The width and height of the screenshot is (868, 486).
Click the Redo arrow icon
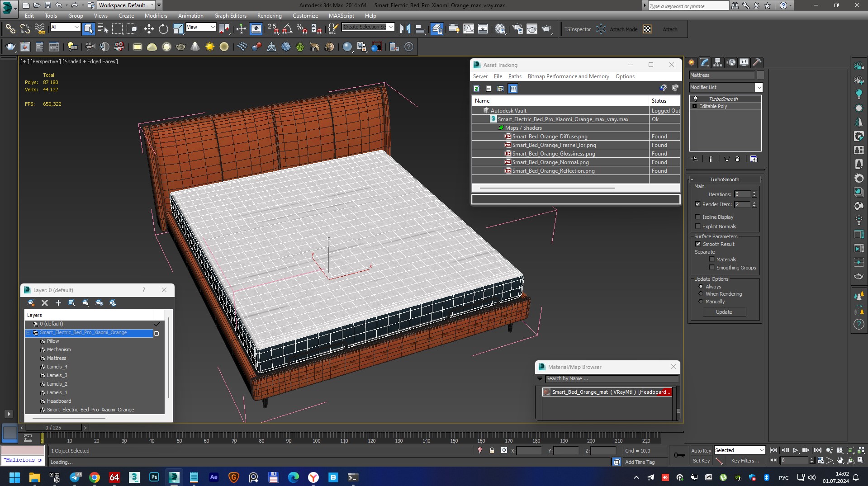75,5
